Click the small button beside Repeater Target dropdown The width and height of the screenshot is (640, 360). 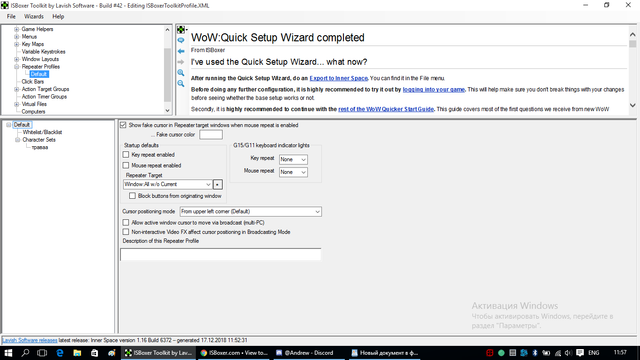(218, 184)
